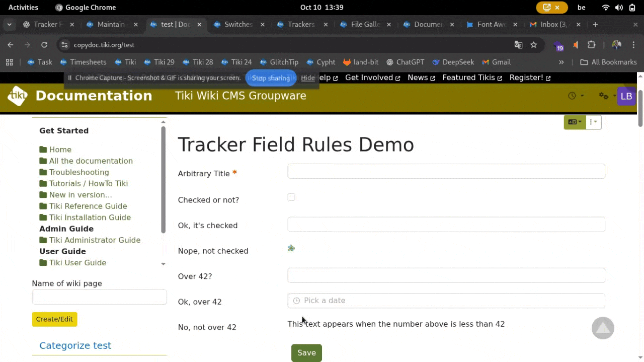
Task: Hide the Chrome Capture sharing notice
Action: pos(308,78)
